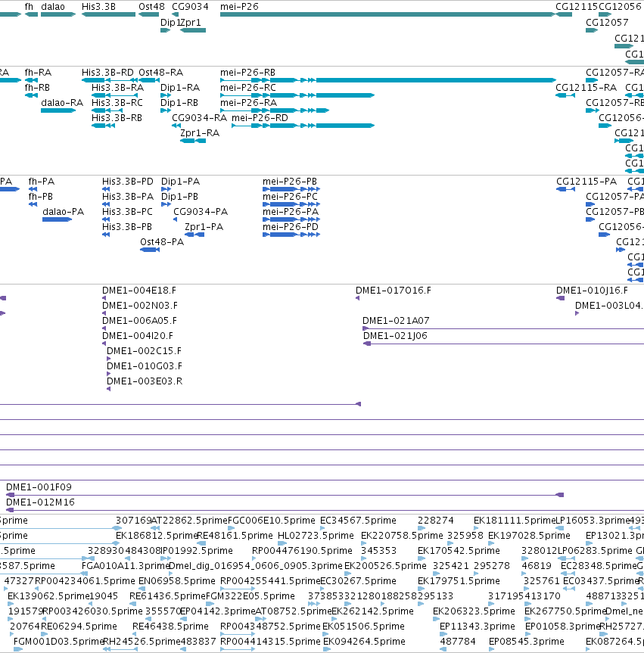The image size is (644, 653).
Task: Click protein His3.3B-PD label
Action: tap(127, 182)
